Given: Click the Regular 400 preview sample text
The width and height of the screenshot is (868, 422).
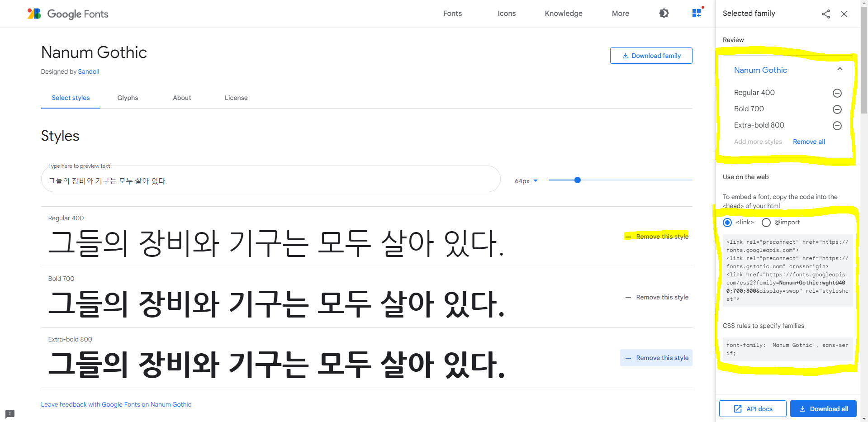Looking at the screenshot, I should pos(276,243).
